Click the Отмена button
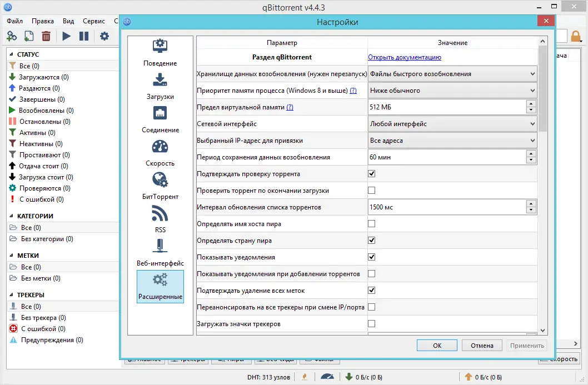 coord(482,345)
